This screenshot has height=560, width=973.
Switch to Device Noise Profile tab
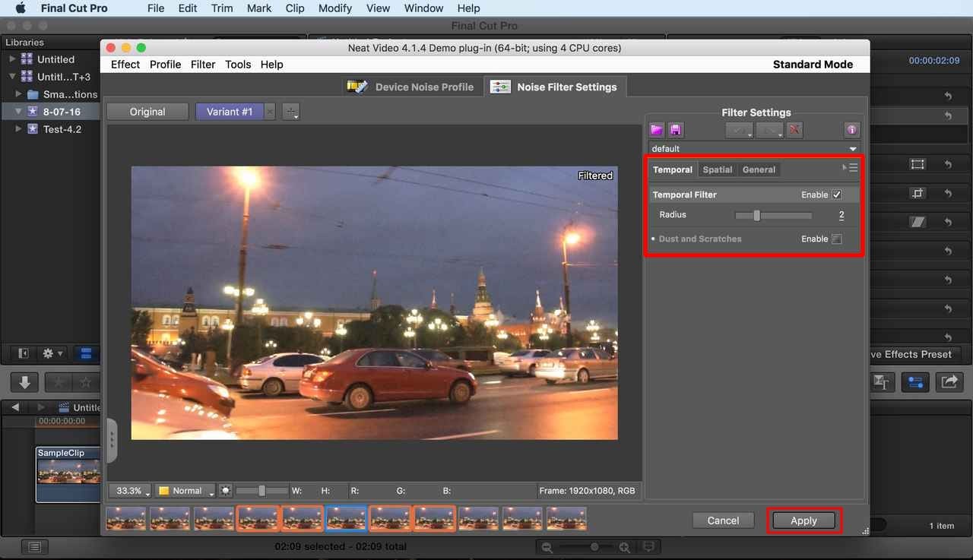click(411, 87)
